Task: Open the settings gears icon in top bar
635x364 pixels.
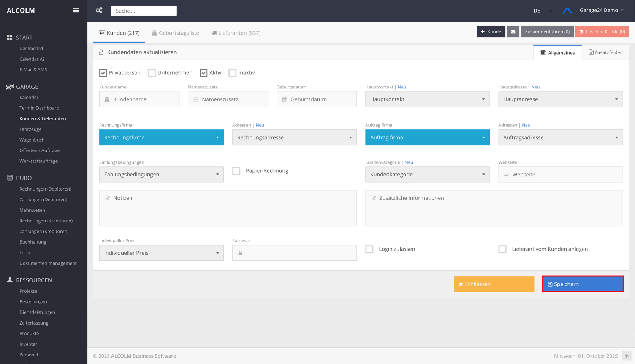Action: click(x=99, y=10)
